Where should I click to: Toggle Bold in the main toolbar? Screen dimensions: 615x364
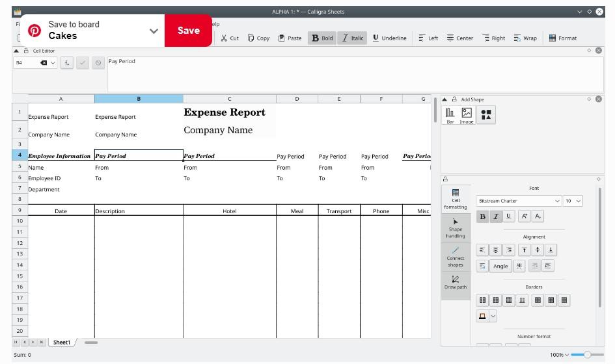(322, 38)
